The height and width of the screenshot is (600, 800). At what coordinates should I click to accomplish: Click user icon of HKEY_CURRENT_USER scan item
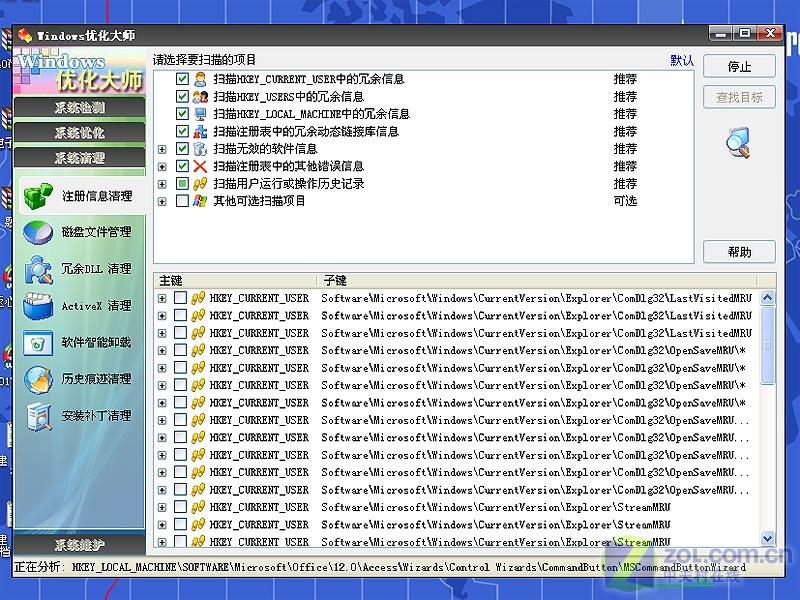(200, 79)
